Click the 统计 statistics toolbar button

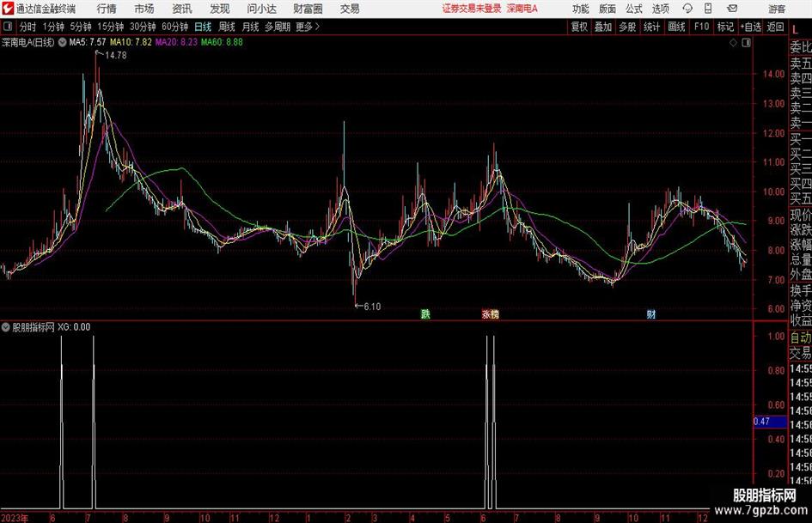click(651, 27)
